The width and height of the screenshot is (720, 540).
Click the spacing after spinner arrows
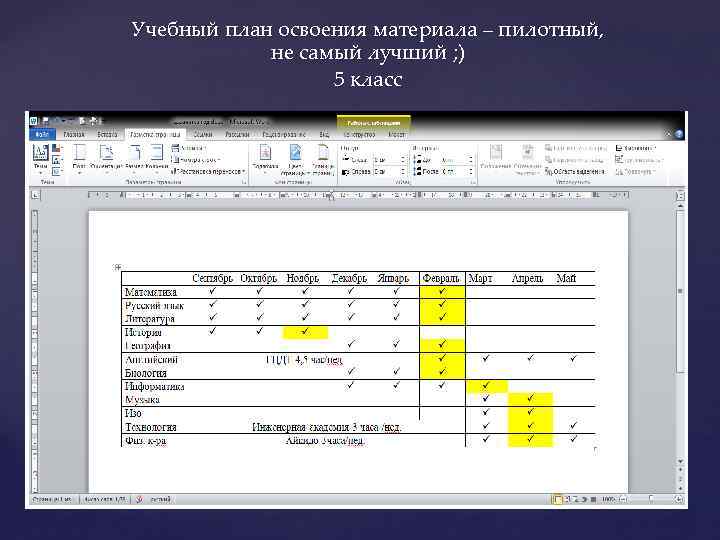[x=470, y=171]
